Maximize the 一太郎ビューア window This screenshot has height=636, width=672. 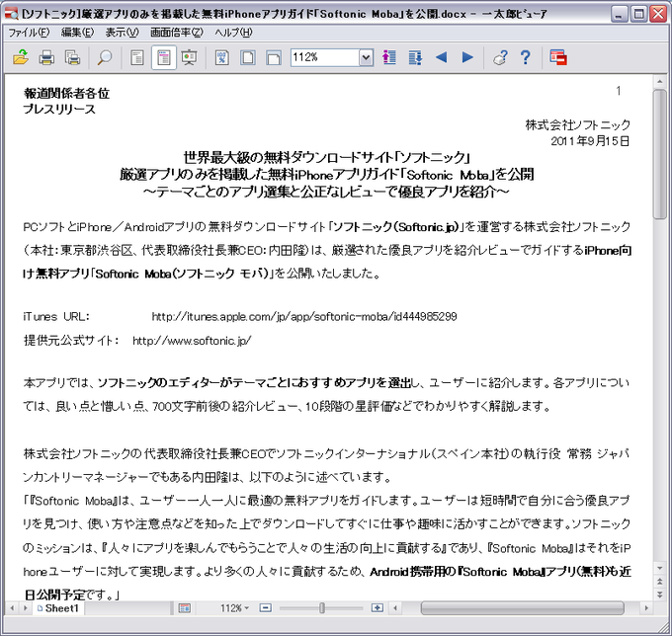click(x=638, y=14)
